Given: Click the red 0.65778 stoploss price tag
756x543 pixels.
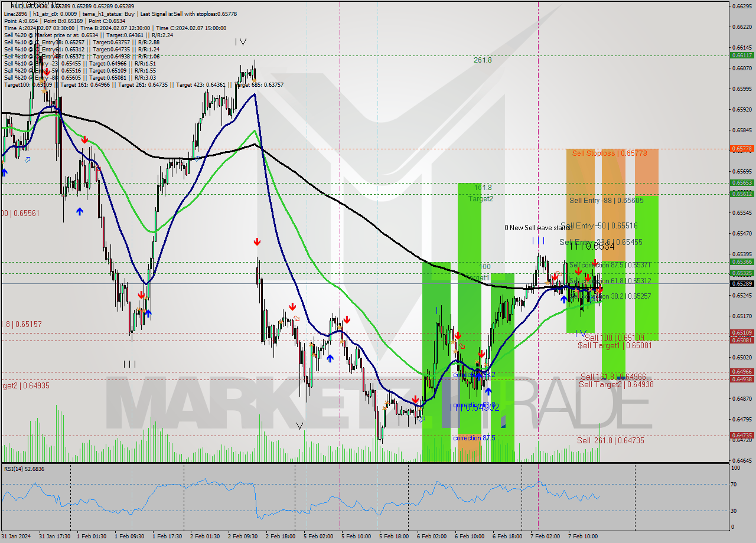Looking at the screenshot, I should [742, 149].
